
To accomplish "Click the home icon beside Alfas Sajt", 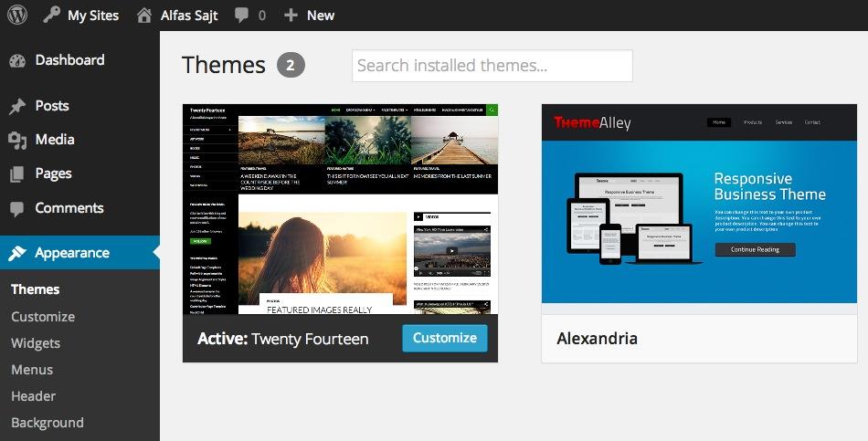I will click(x=144, y=15).
